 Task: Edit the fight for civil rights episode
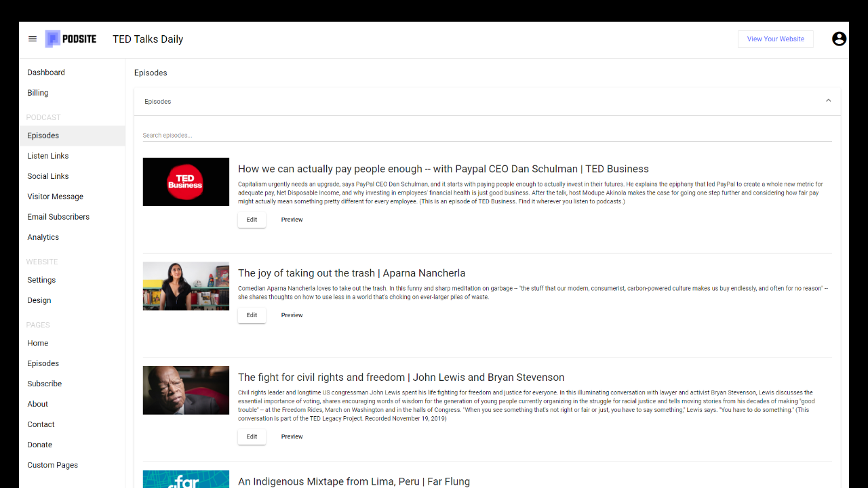252,436
